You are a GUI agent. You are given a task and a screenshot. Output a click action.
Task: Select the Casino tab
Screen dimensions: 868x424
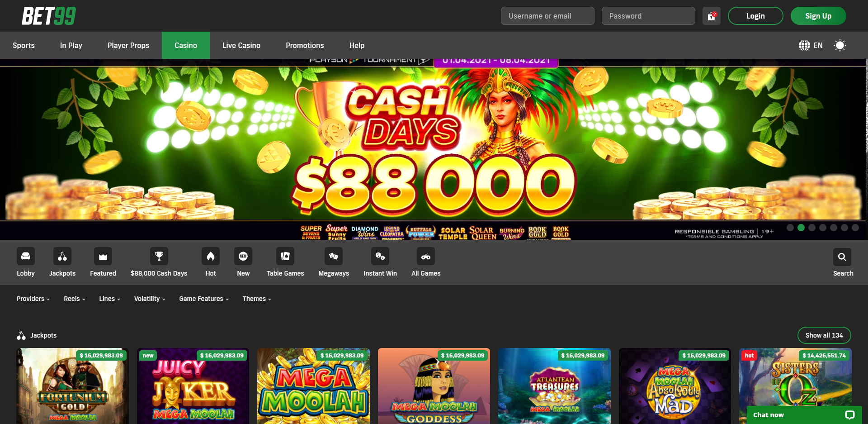tap(186, 45)
